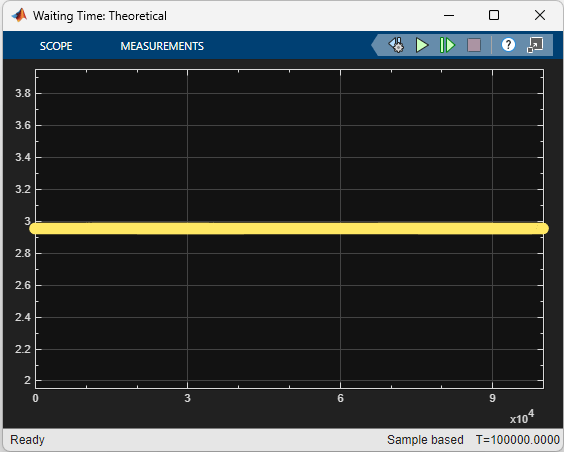Click the Ready status text
Screen dimensions: 564x452
(x=27, y=439)
